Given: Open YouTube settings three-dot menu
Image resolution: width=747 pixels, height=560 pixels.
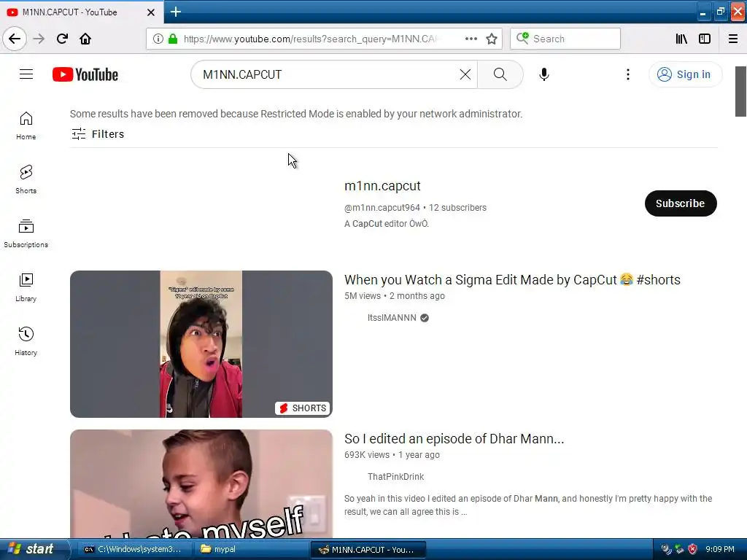Looking at the screenshot, I should [628, 74].
